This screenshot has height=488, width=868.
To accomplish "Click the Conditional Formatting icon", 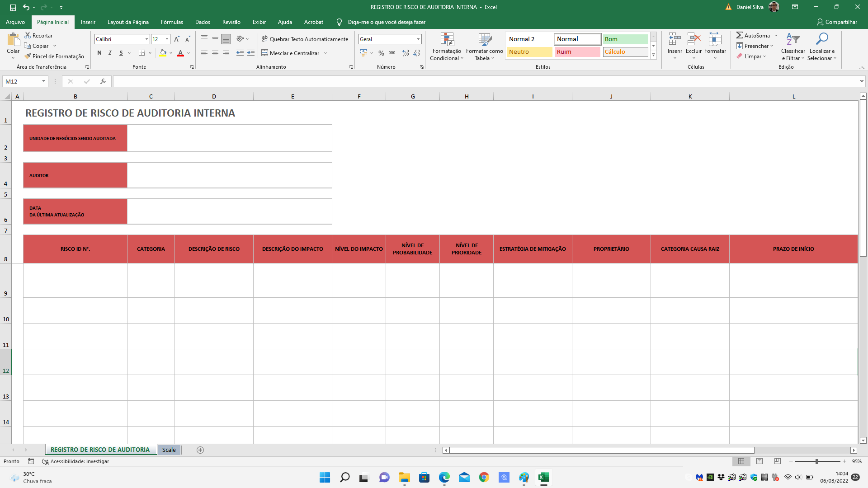I will (x=447, y=40).
